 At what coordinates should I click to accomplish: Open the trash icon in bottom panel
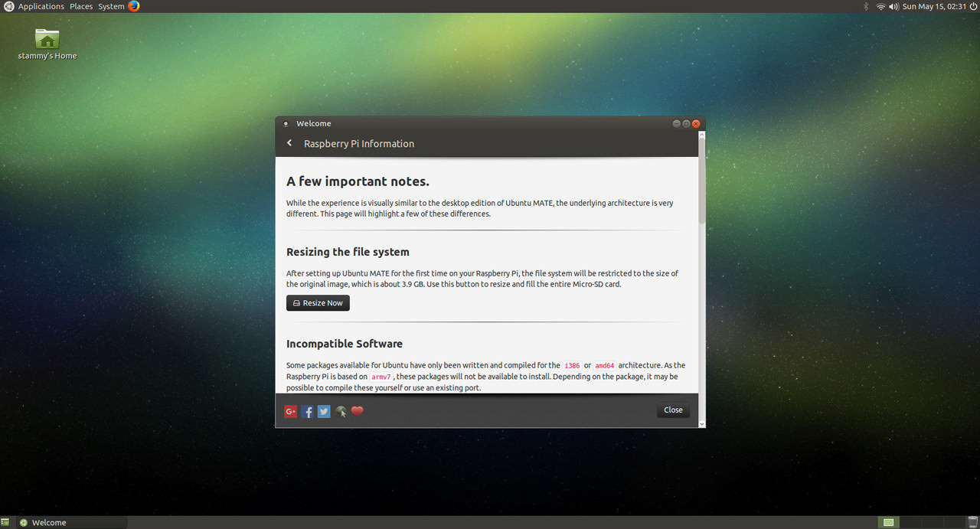[x=972, y=523]
